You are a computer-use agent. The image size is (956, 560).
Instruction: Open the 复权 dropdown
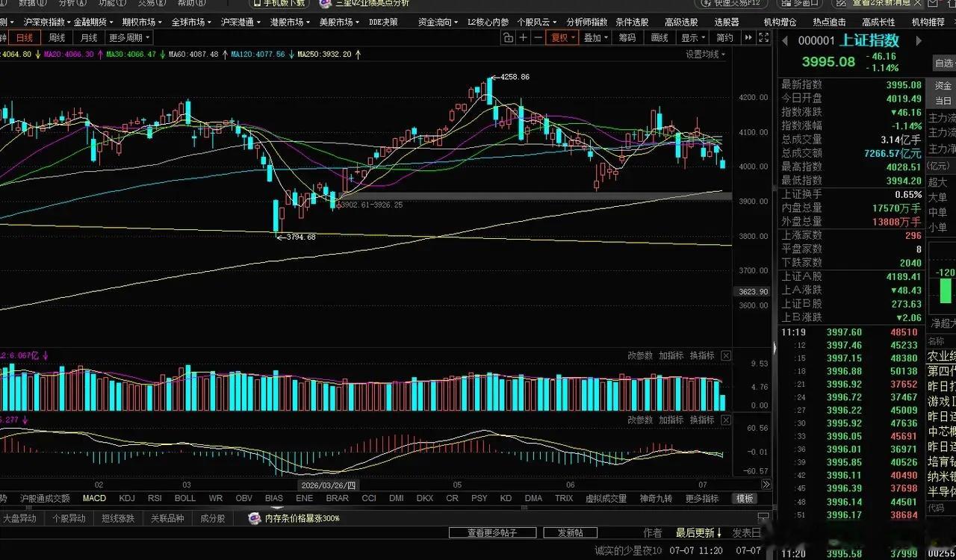click(563, 37)
